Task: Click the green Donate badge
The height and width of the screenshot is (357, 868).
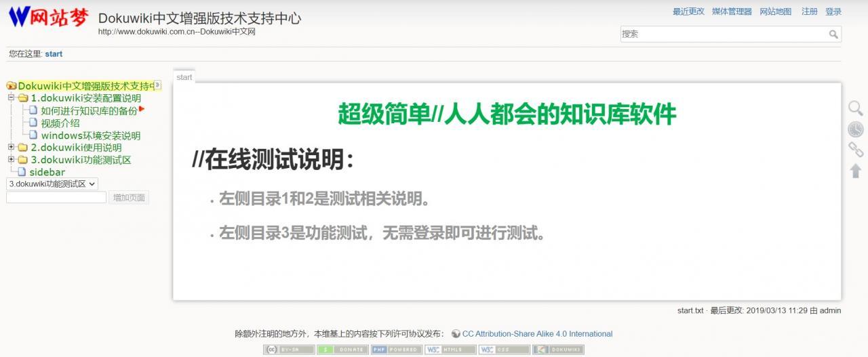Action: tap(342, 350)
